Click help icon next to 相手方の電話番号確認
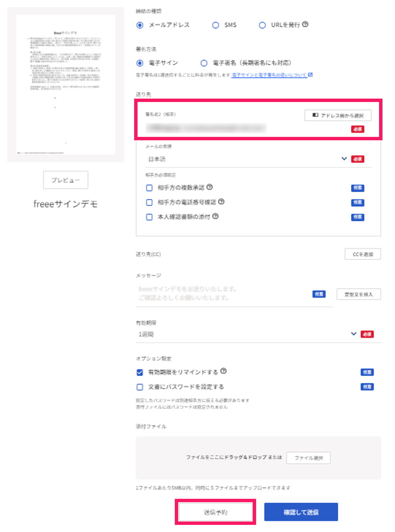This screenshot has height=532, width=395. click(x=221, y=202)
